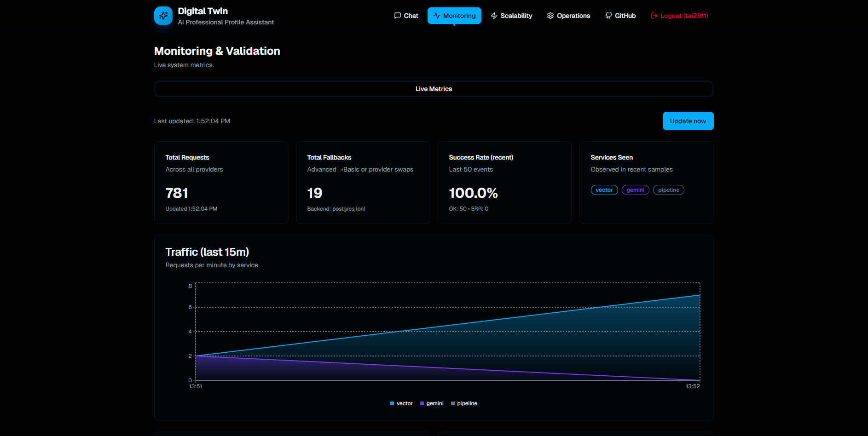Click the Digital Twin sparkle logo icon
The height and width of the screenshot is (436, 868).
[163, 16]
